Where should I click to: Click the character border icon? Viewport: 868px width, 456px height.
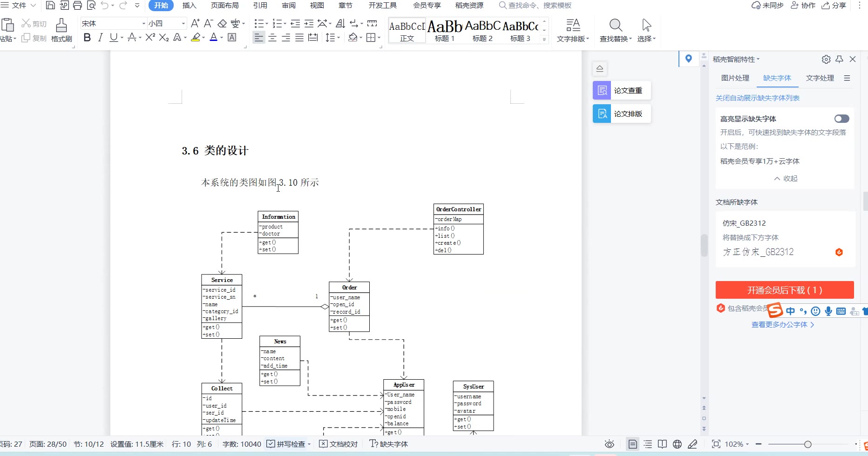click(x=232, y=38)
